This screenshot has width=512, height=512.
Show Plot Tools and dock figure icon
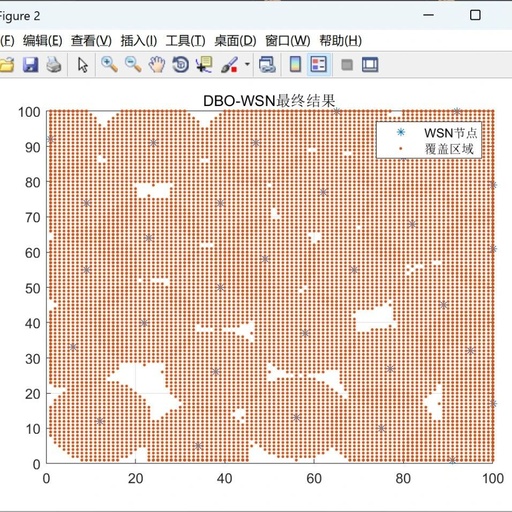(x=370, y=65)
